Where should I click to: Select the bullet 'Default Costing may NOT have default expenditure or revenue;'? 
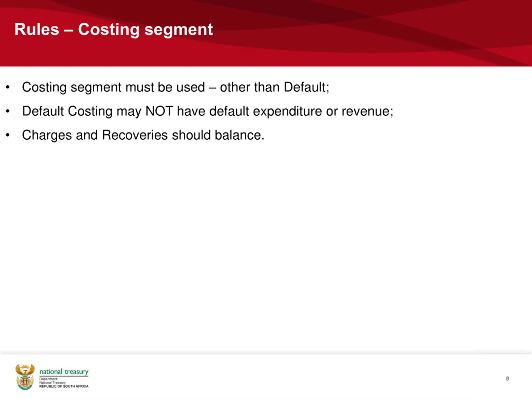click(208, 111)
